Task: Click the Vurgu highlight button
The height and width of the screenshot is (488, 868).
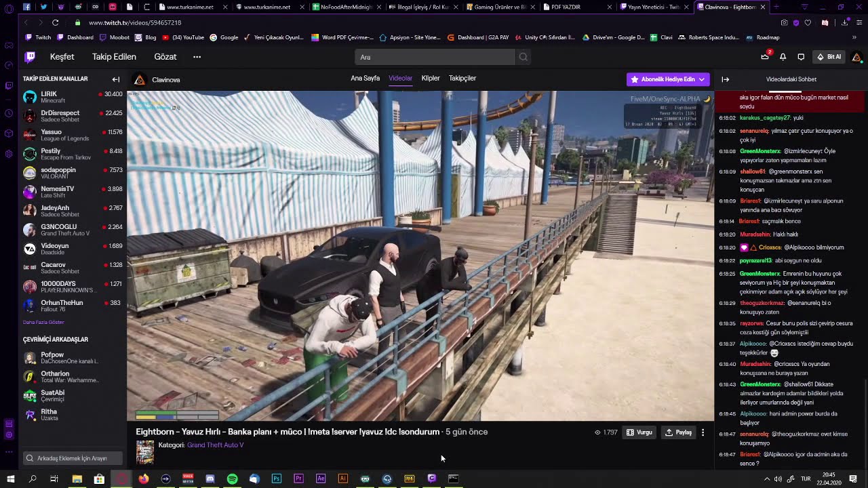Action: [639, 432]
